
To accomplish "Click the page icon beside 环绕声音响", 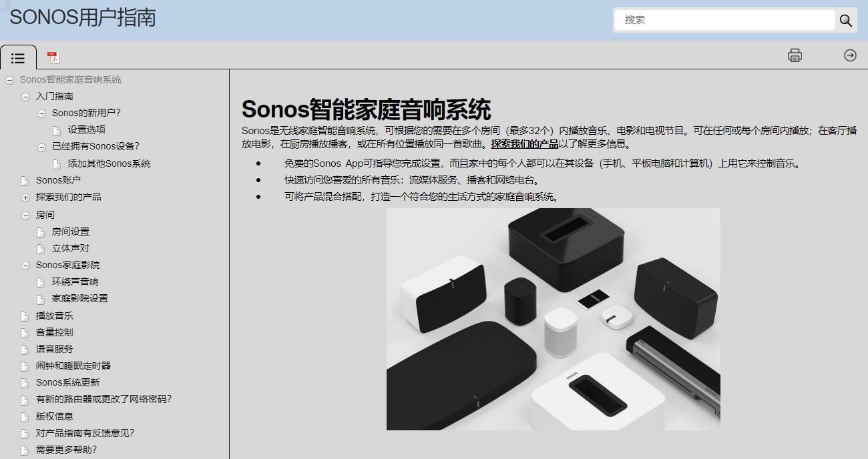I will pyautogui.click(x=40, y=281).
